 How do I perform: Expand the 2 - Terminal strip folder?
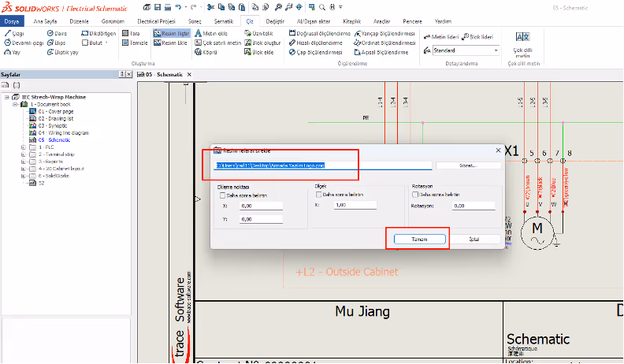click(x=24, y=154)
